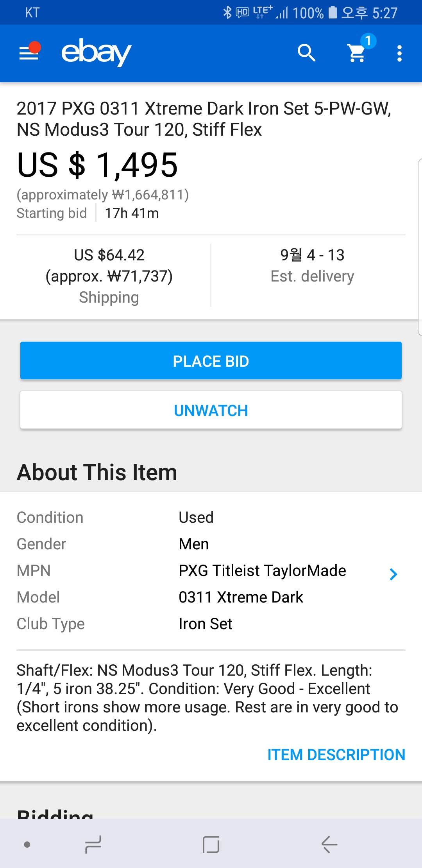Tap the item title text
The width and height of the screenshot is (422, 868).
click(x=204, y=119)
